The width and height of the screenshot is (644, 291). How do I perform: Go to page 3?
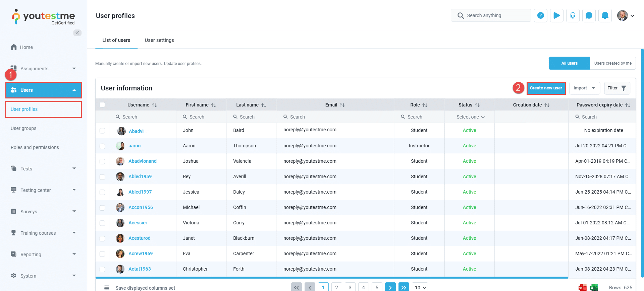coord(350,287)
